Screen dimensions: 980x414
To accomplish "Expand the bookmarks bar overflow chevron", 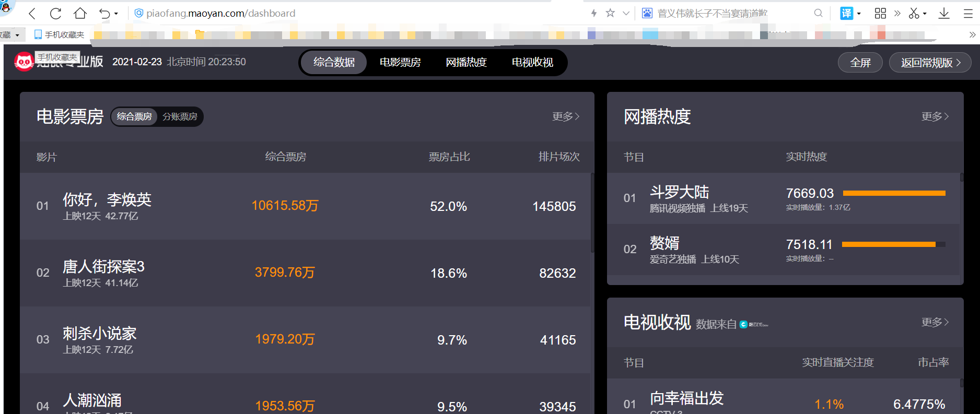I will pos(972,34).
